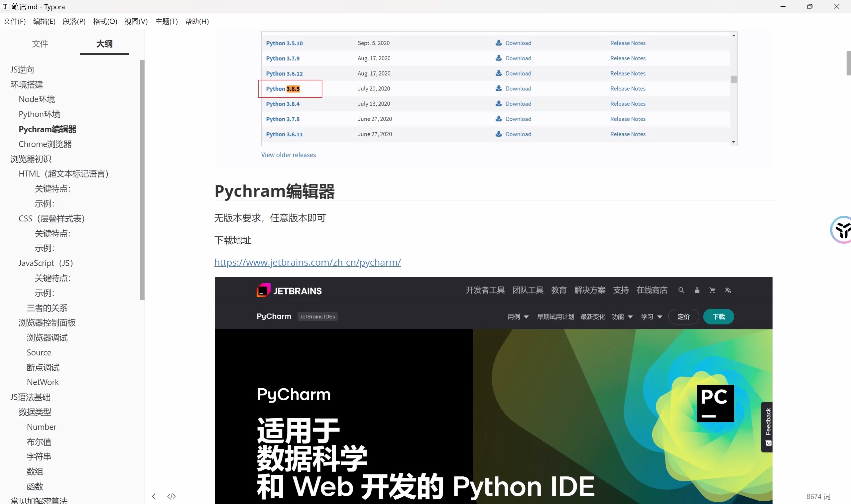Screen dimensions: 851x504
Task: Open the 用例 dropdown in the PyCharm menu
Action: [518, 316]
